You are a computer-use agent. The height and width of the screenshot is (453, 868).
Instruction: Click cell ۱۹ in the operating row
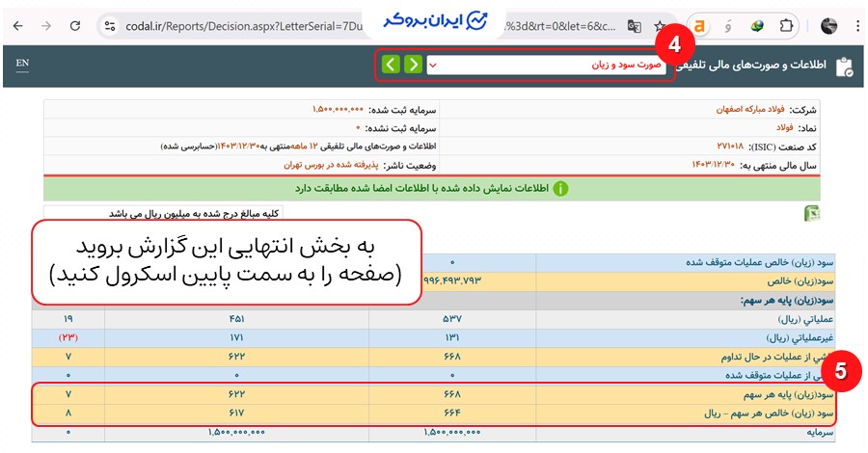pyautogui.click(x=68, y=319)
